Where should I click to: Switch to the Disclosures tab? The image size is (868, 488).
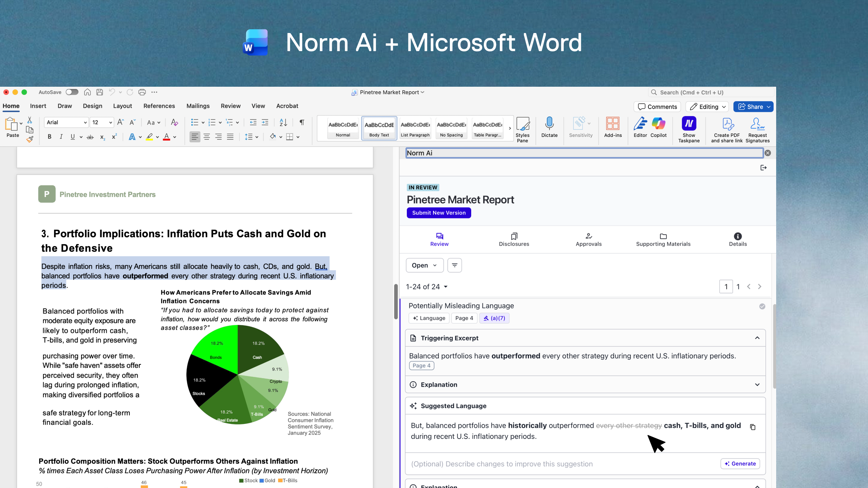(514, 239)
